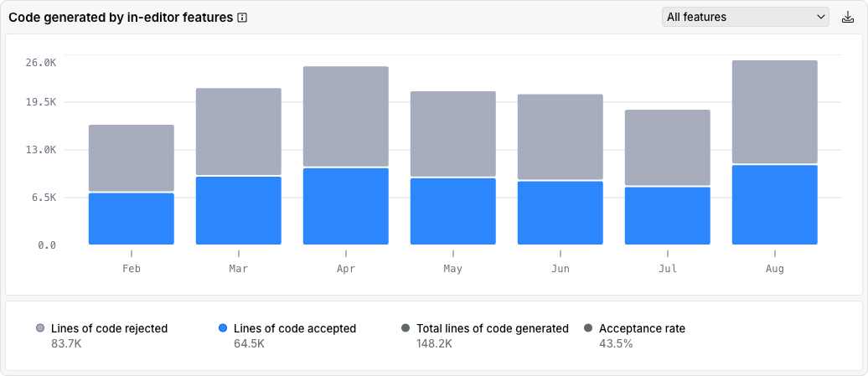Click the May axis label
868x376 pixels.
[452, 269]
